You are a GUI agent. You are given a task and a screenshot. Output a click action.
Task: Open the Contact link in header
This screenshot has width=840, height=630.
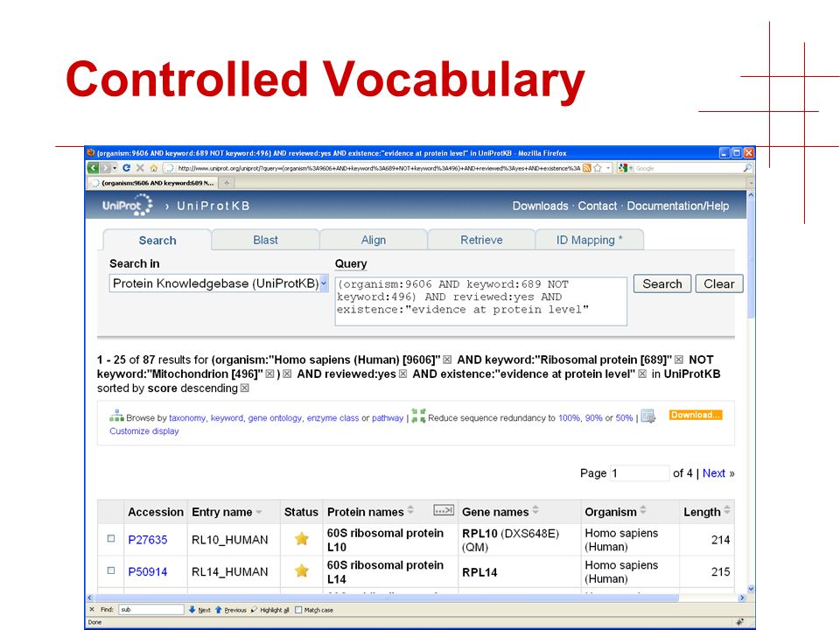click(x=598, y=206)
